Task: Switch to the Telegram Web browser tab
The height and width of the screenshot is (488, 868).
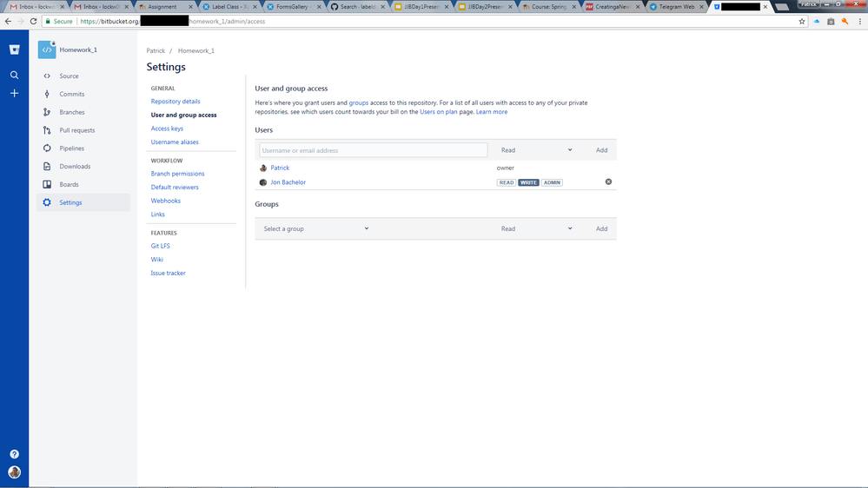Action: [x=677, y=7]
